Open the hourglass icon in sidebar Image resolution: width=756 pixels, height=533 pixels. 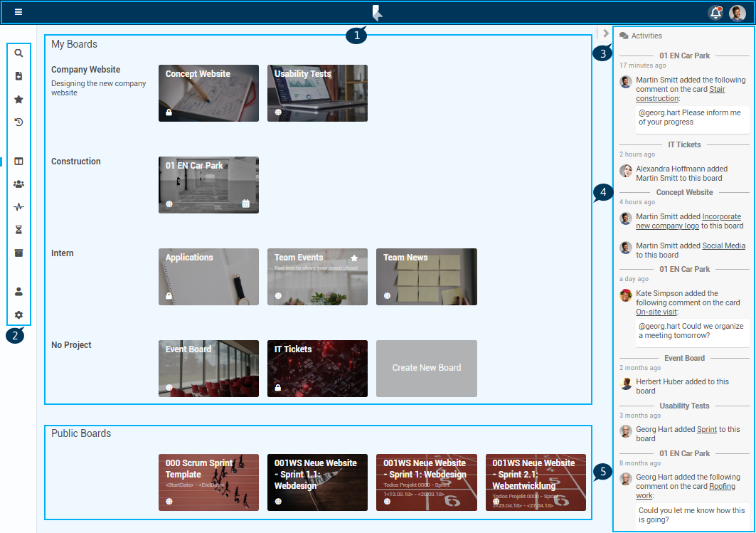click(18, 230)
